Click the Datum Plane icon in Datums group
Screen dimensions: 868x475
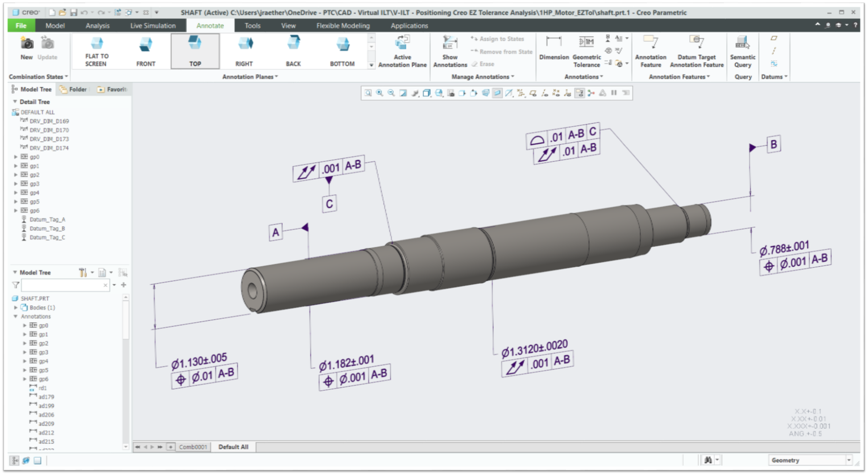tap(774, 38)
